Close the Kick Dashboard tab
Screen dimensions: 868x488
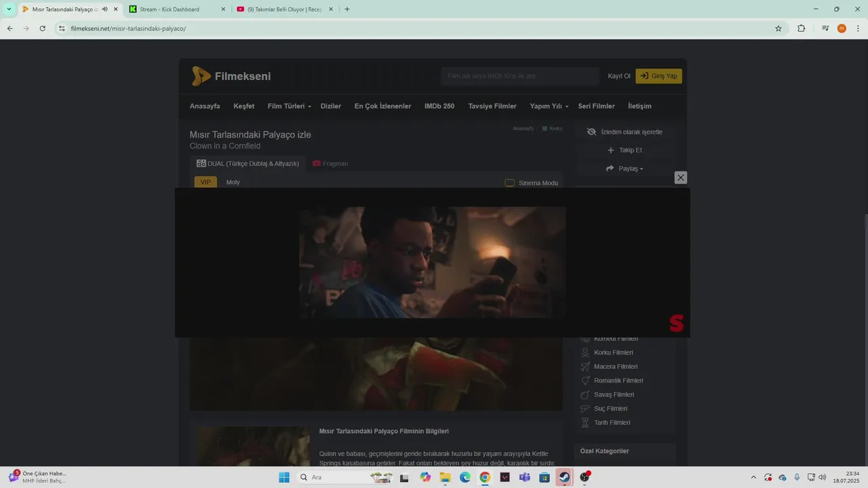coord(223,9)
